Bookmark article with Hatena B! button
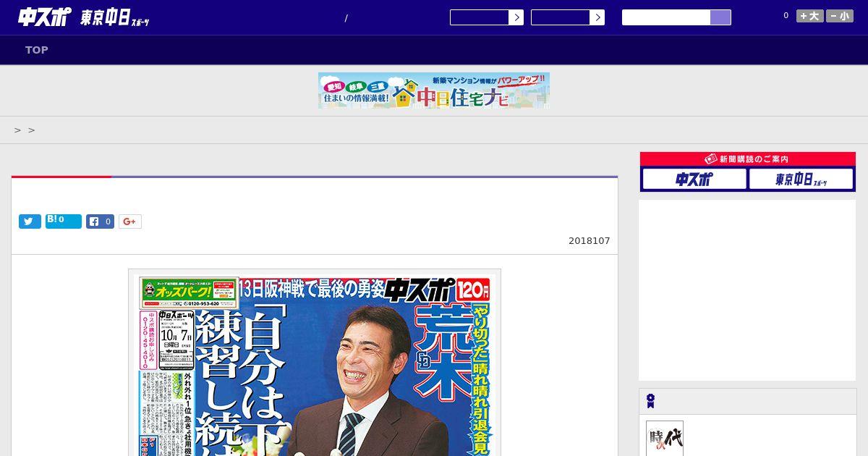The image size is (868, 456). click(64, 221)
